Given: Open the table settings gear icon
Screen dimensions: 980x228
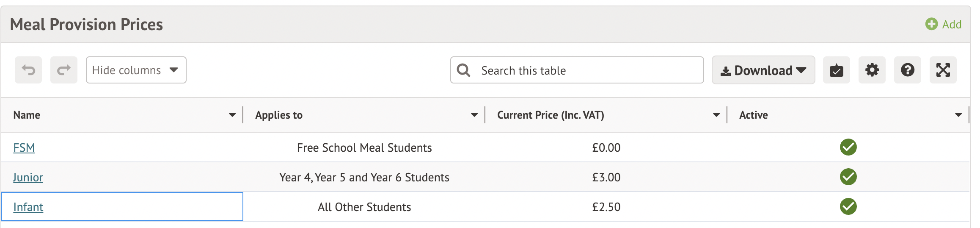Looking at the screenshot, I should click(872, 70).
